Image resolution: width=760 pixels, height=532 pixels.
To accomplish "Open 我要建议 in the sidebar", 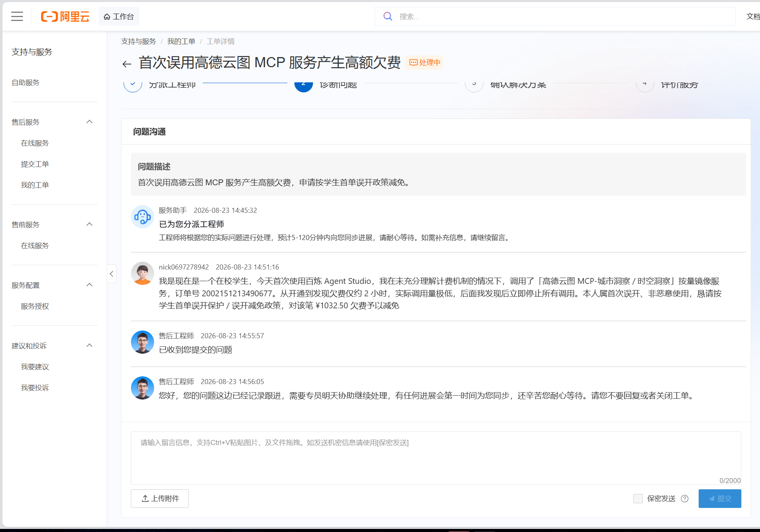I will (x=35, y=367).
